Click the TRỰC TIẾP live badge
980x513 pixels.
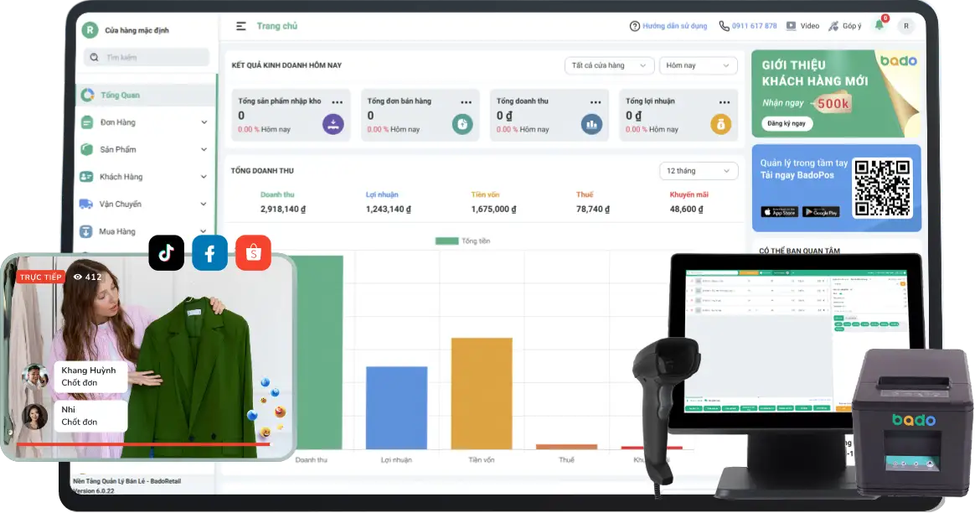coord(41,277)
